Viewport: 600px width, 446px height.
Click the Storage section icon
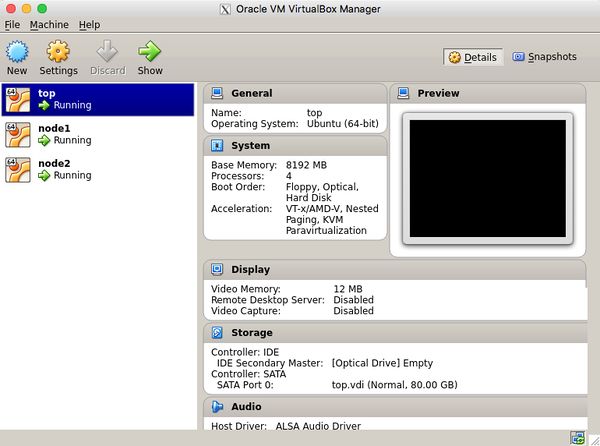pyautogui.click(x=218, y=333)
